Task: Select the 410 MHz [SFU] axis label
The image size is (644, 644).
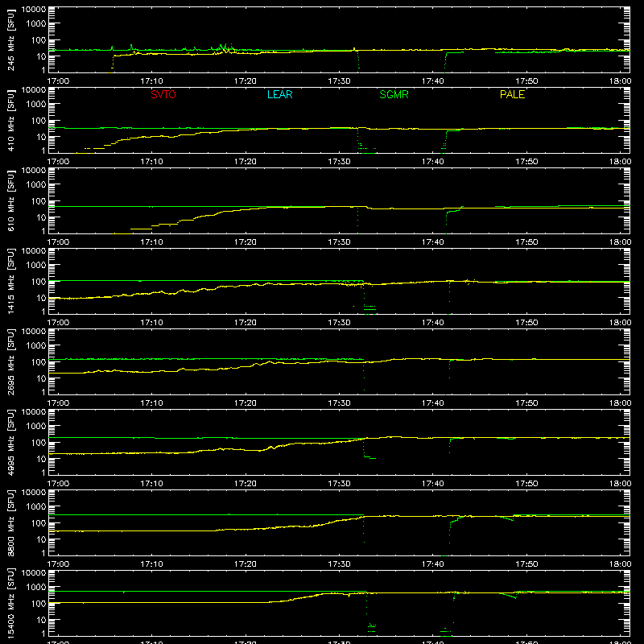Action: click(x=11, y=120)
